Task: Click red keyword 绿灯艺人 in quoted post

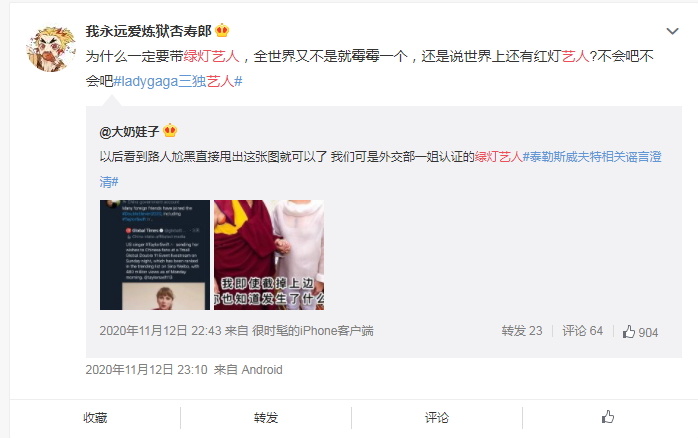Action: [x=498, y=157]
